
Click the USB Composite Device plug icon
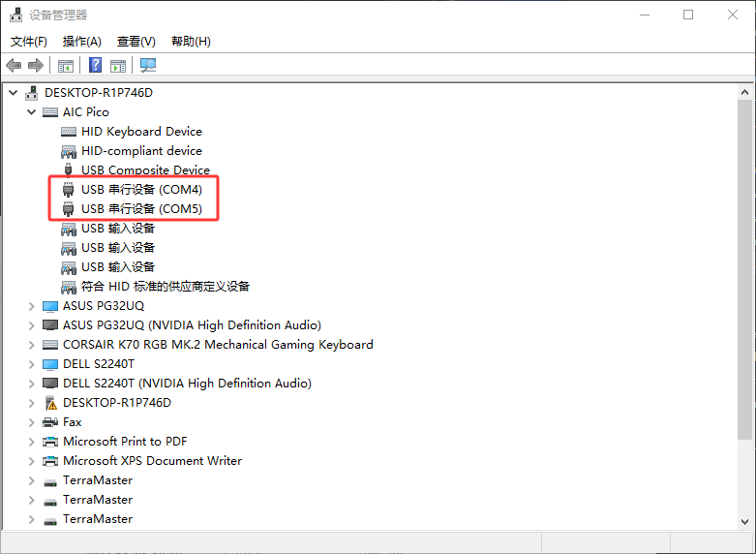[68, 169]
